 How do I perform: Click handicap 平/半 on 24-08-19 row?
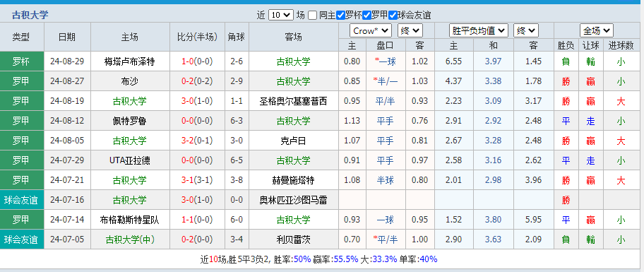(x=386, y=101)
